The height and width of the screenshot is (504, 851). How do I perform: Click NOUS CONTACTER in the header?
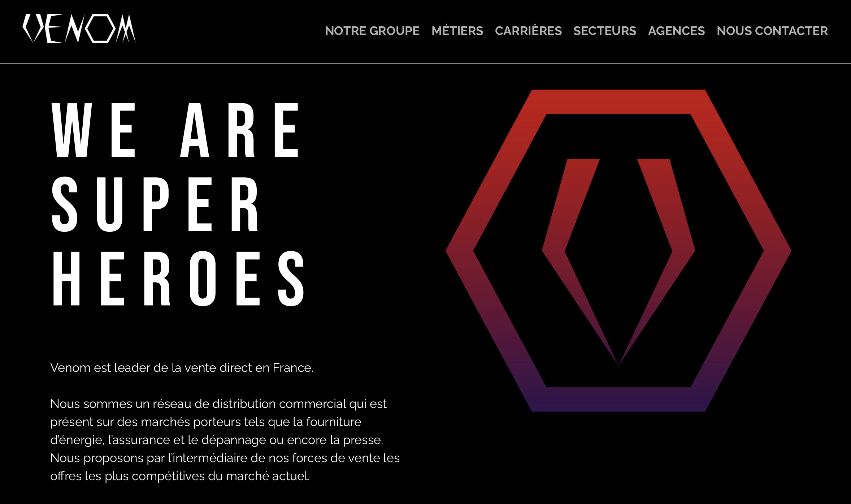point(772,31)
